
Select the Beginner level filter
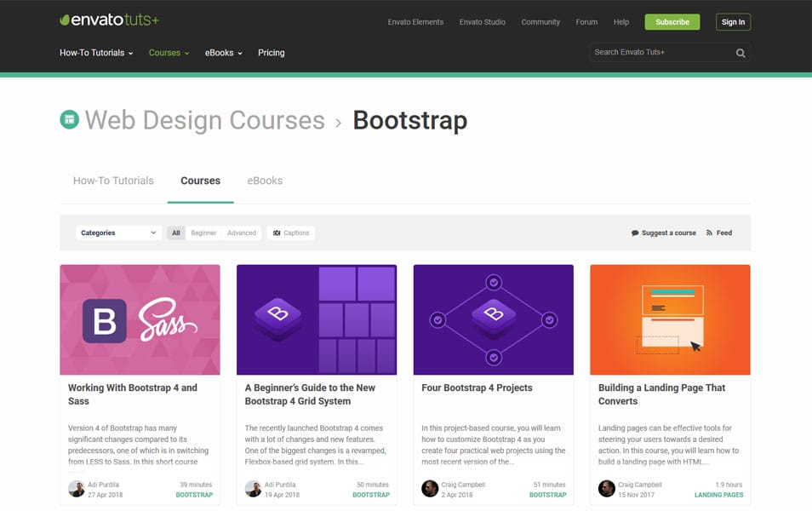click(203, 233)
